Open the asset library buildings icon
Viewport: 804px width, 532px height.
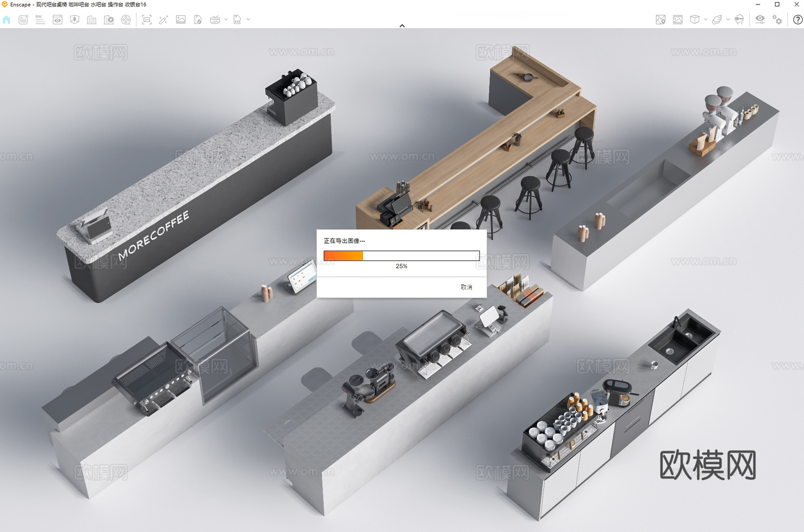point(92,20)
